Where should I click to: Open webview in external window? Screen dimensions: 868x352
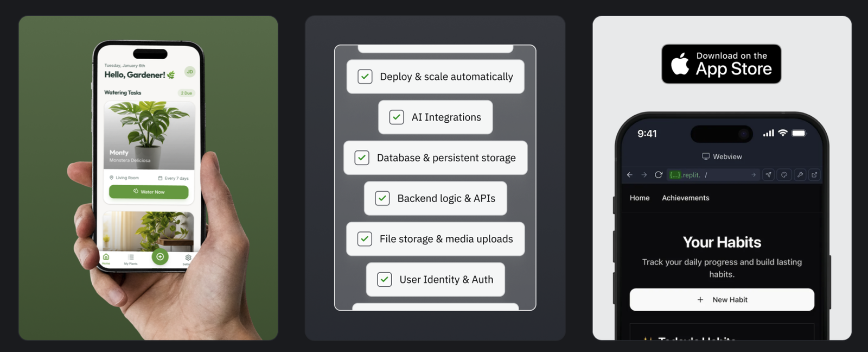click(814, 175)
